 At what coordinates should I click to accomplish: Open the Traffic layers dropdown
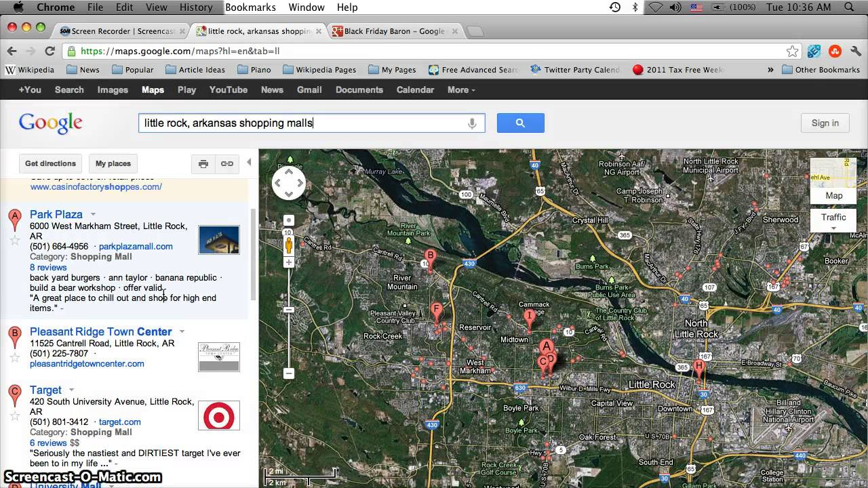pos(833,221)
